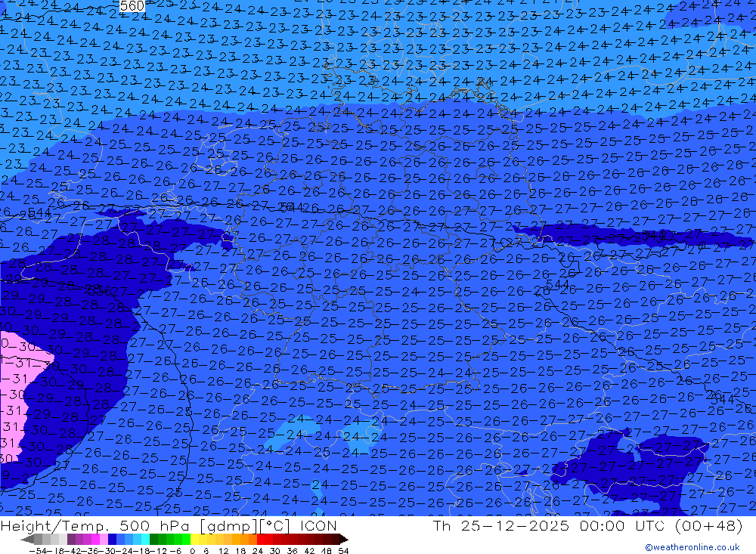Select the bright red swatch above 24

[261, 539]
